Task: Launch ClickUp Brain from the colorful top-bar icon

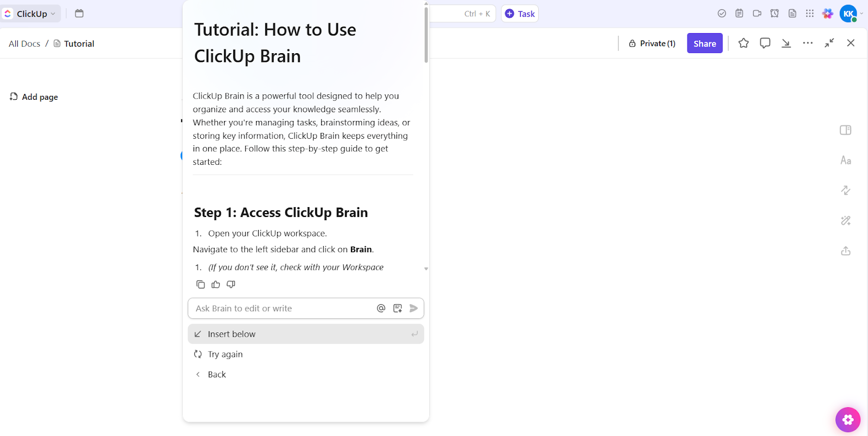Action: tap(827, 14)
